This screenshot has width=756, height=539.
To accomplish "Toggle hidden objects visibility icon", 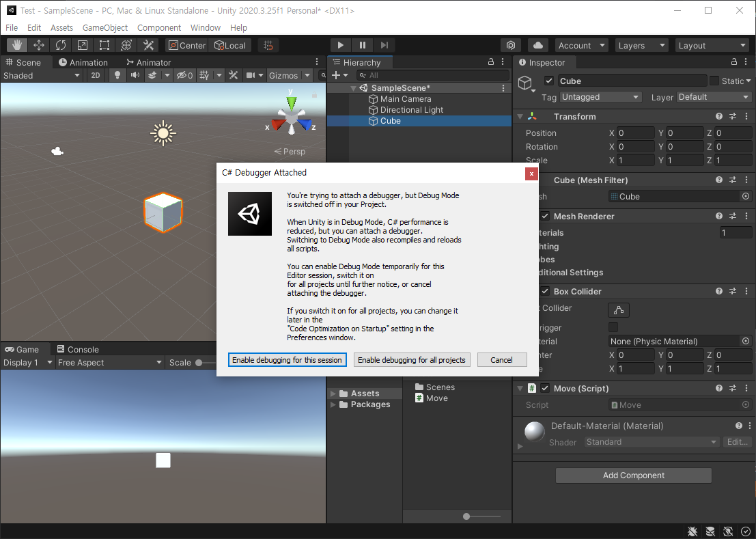I will 184,75.
